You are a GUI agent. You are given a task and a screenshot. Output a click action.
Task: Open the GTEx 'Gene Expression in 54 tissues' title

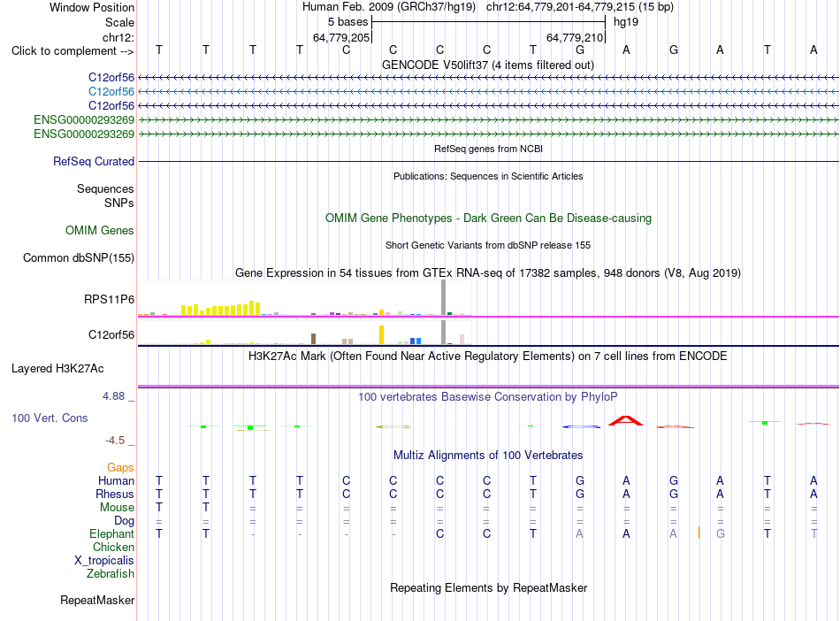tap(488, 272)
